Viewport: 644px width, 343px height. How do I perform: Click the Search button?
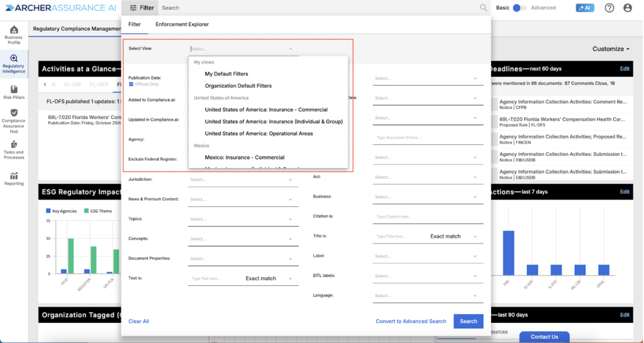pos(468,321)
